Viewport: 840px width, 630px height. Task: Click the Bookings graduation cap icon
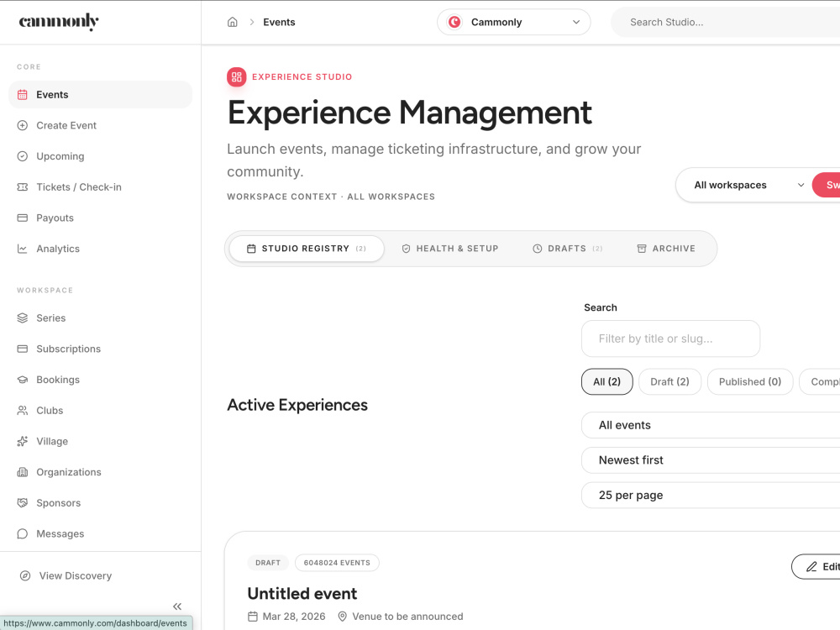coord(23,380)
